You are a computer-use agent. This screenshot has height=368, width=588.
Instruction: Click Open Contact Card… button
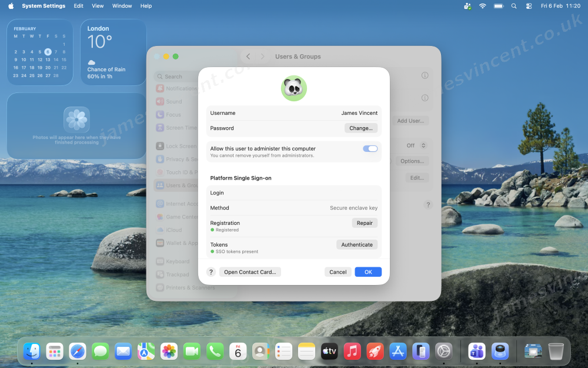point(250,272)
